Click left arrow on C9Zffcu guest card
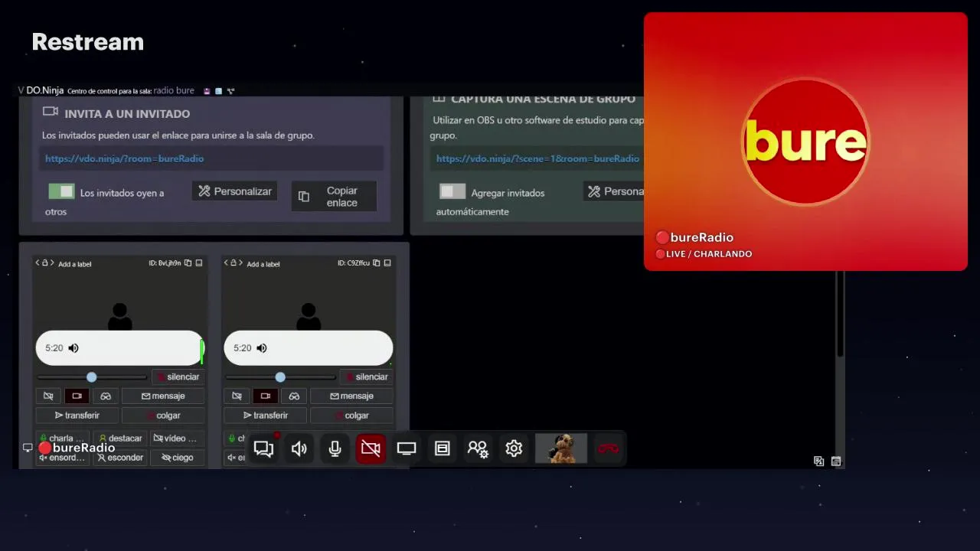 coord(226,263)
